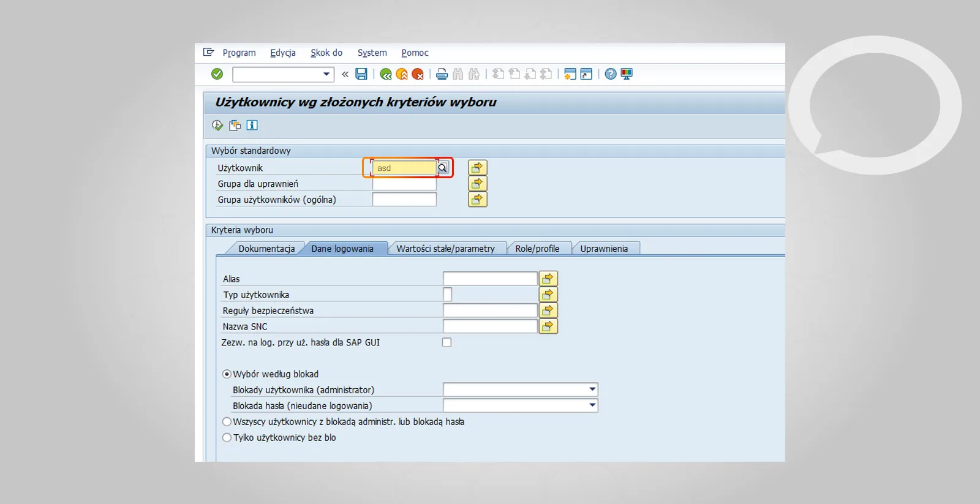Click the Execute clock icon
Screen dimensions: 980x504
(x=217, y=126)
